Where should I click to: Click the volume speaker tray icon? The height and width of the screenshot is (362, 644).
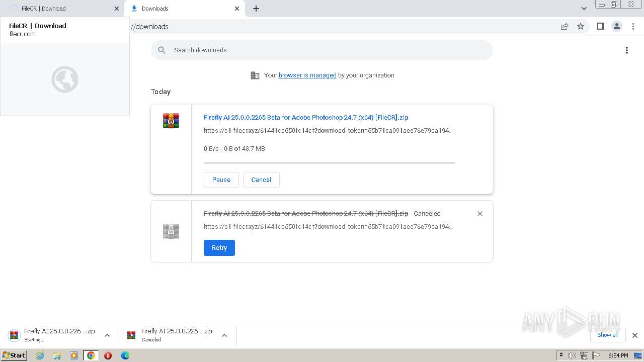click(572, 355)
